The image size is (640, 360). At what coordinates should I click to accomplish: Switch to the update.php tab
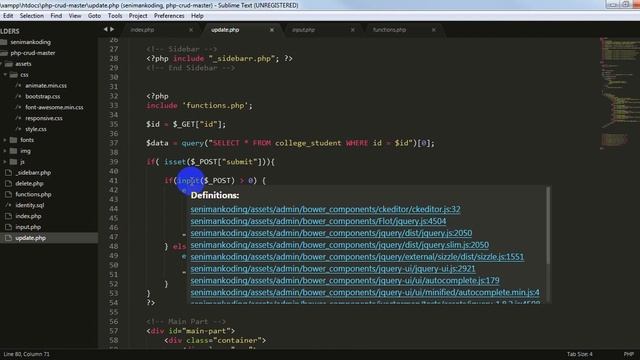coord(225,30)
